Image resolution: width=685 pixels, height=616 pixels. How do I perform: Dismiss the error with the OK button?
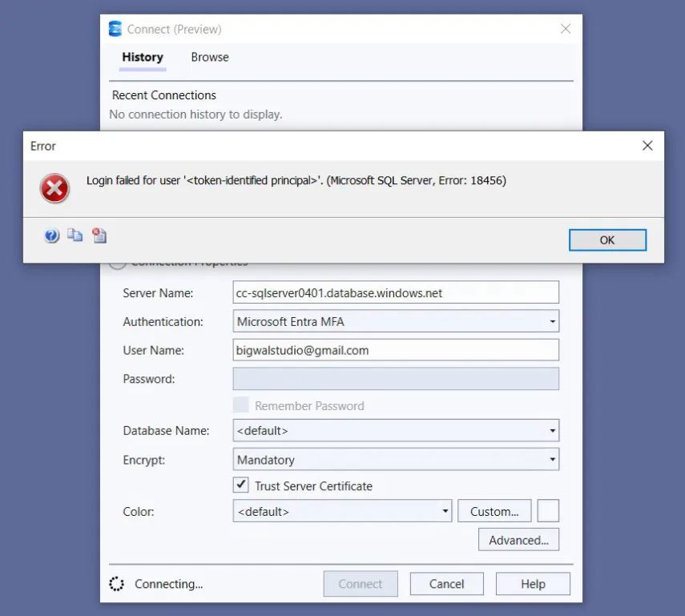[x=607, y=240]
